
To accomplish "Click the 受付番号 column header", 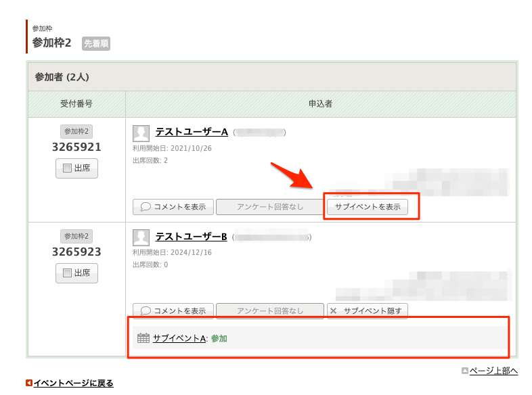I will click(76, 104).
